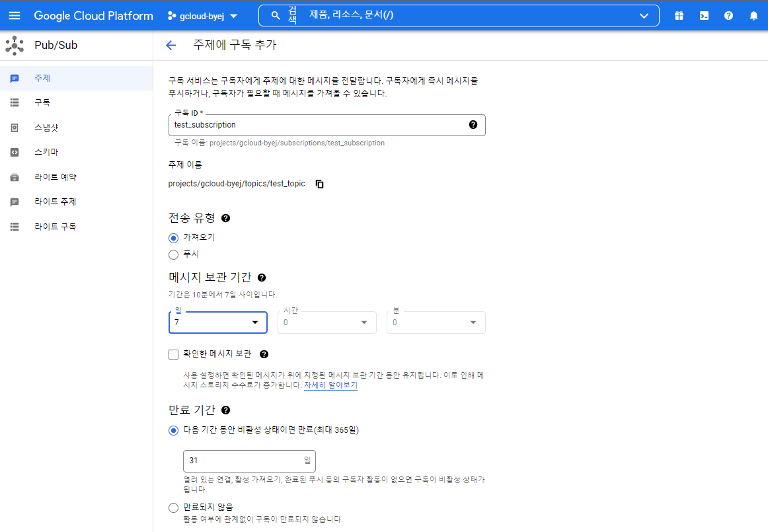
Task: Open 라이트 구독 in the sidebar
Action: (77, 226)
